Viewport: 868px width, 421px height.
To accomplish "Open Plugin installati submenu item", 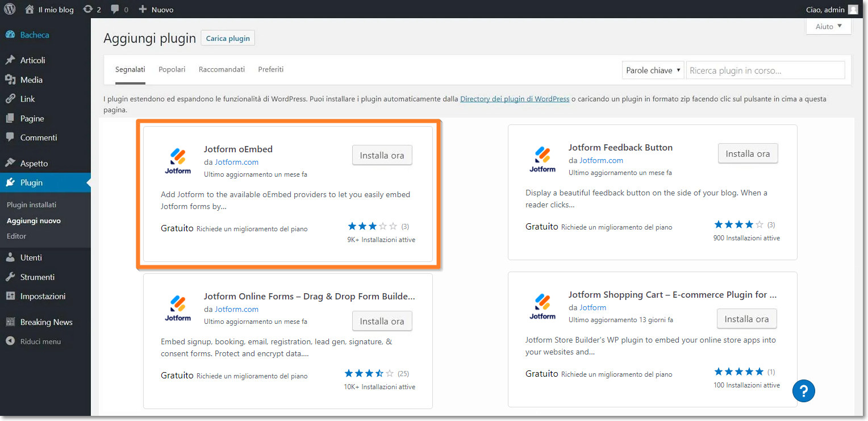I will (32, 205).
